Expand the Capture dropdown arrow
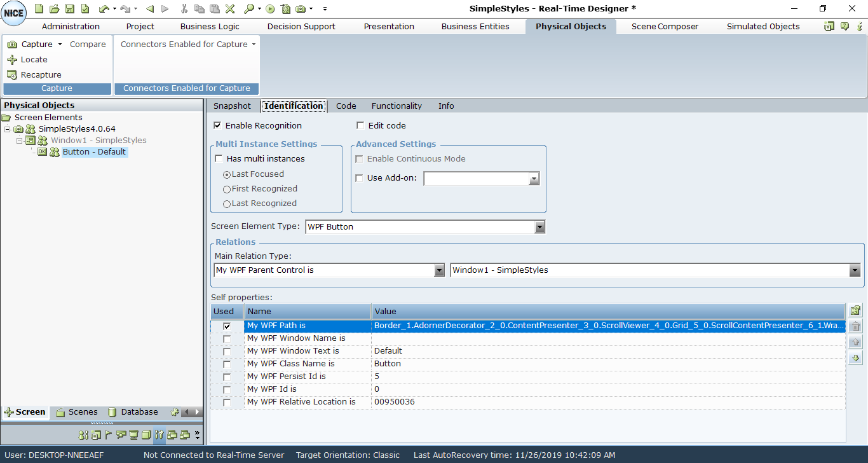This screenshot has width=868, height=463. [60, 44]
